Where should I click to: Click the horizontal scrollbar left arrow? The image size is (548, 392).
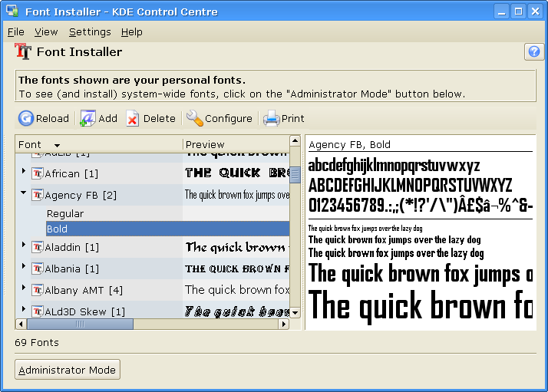21,324
